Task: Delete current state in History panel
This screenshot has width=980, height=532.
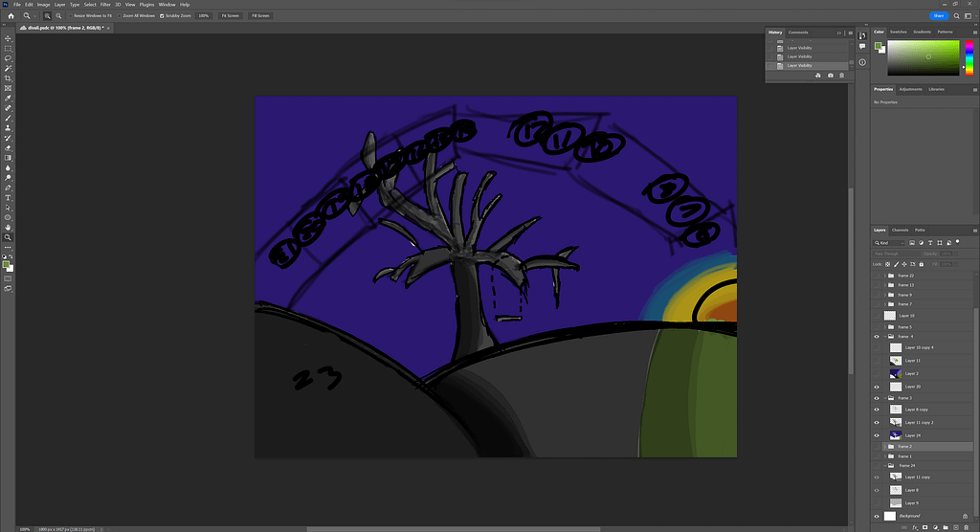Action: [842, 76]
